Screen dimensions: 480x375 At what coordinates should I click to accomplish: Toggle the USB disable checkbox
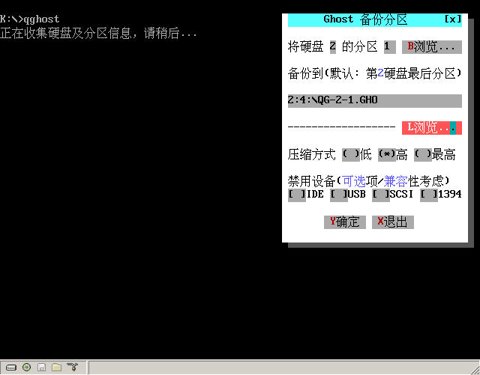[339, 194]
